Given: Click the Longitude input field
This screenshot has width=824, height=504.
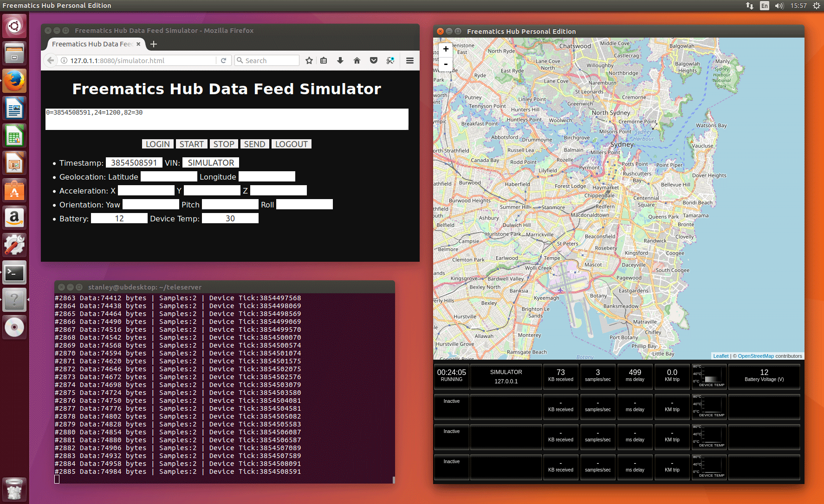Looking at the screenshot, I should click(267, 177).
